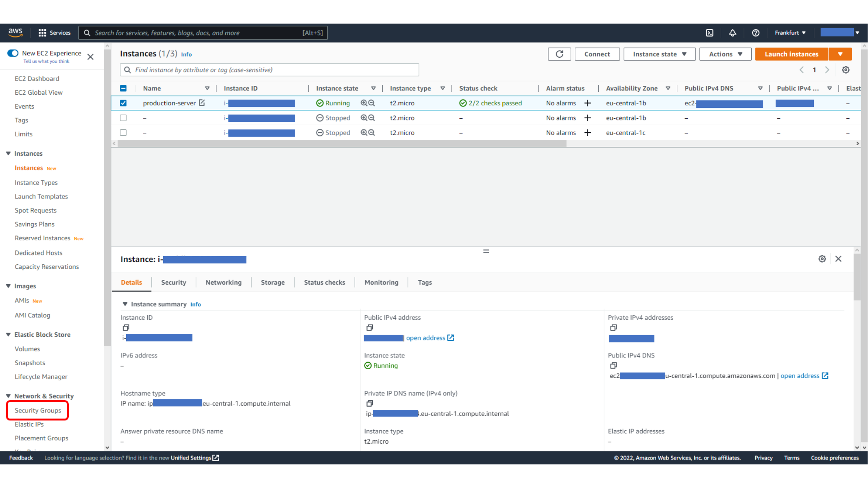Open the account menu dropdown
Image resolution: width=868 pixels, height=488 pixels.
click(840, 33)
